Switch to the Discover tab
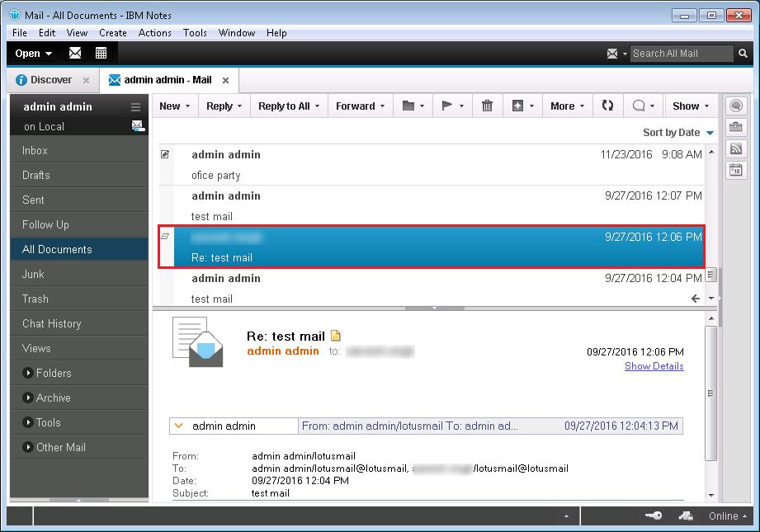 point(51,80)
